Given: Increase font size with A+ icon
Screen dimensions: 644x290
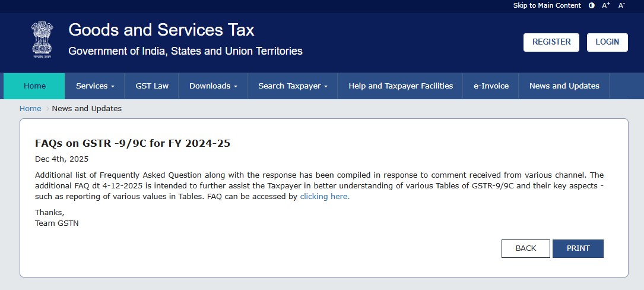Looking at the screenshot, I should [x=606, y=5].
